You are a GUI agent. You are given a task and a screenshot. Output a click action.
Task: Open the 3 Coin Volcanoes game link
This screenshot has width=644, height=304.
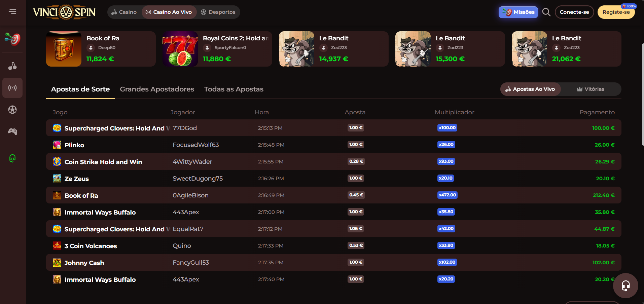[91, 246]
